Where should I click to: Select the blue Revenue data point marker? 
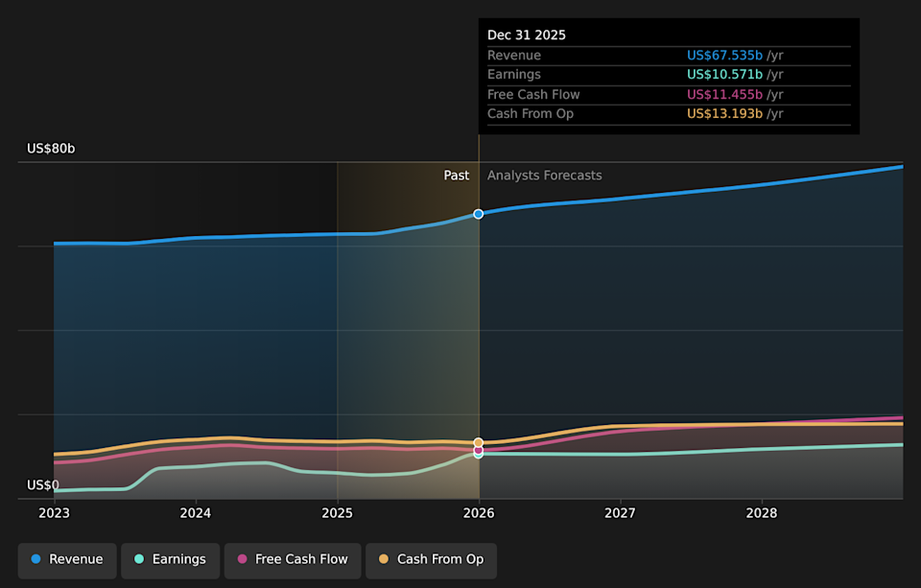coord(478,214)
